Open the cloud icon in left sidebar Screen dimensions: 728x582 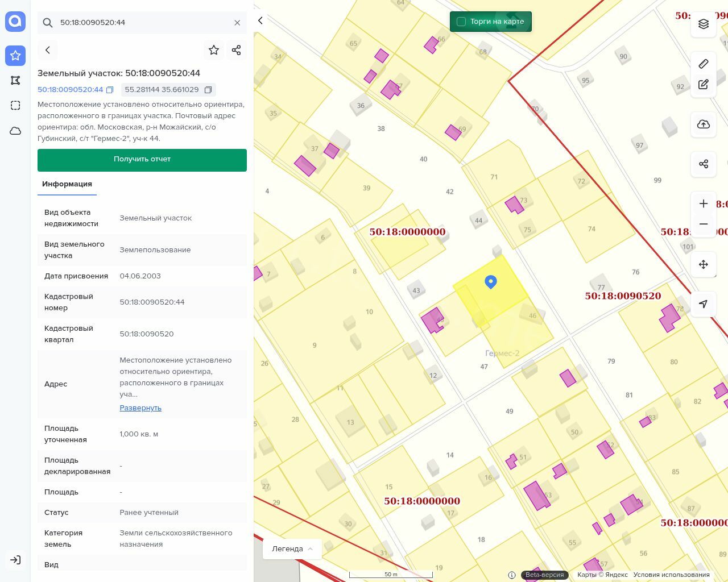(x=15, y=131)
